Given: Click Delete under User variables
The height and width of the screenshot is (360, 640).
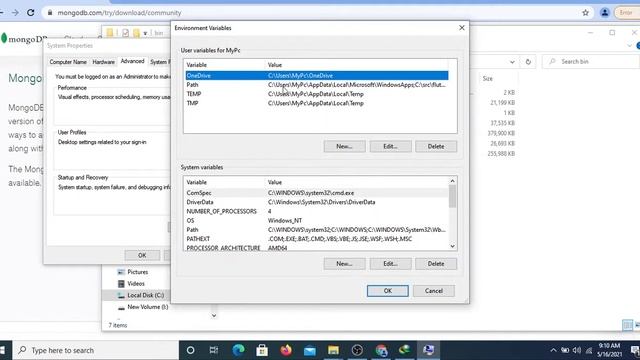Looking at the screenshot, I should (x=436, y=147).
